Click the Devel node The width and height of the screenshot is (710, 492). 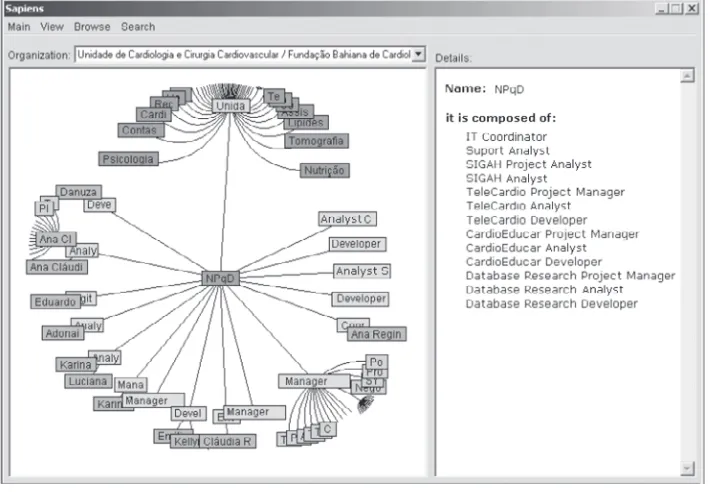pos(188,413)
